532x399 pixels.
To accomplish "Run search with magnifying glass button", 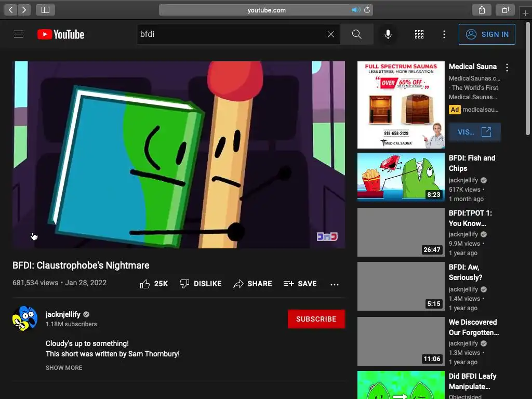I will point(356,34).
